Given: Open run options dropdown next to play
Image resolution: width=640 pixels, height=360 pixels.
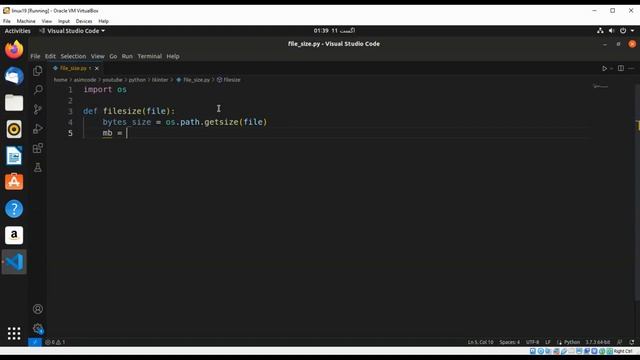Looking at the screenshot, I should pos(611,69).
